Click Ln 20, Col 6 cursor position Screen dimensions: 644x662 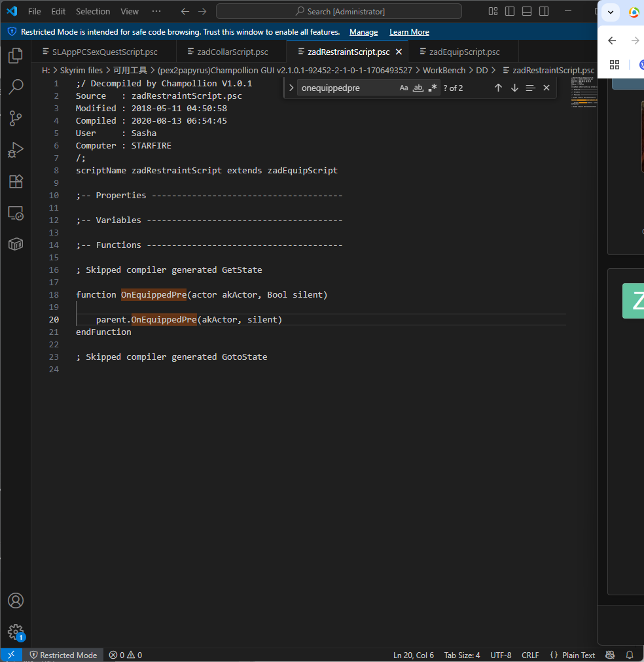(414, 655)
